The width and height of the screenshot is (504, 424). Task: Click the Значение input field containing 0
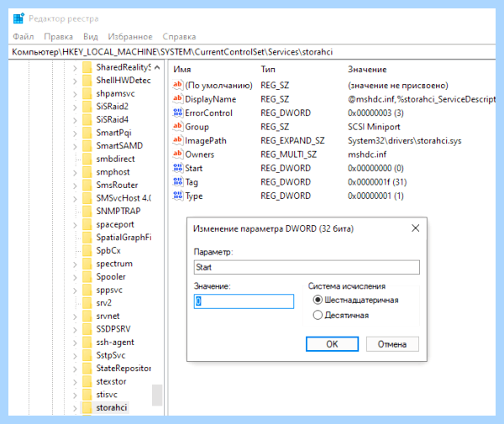pyautogui.click(x=244, y=301)
